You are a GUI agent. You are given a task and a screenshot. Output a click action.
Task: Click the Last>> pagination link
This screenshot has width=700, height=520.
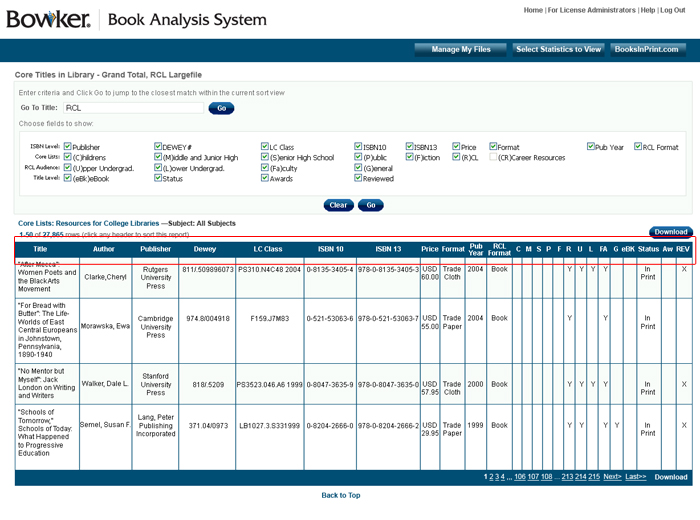click(636, 477)
